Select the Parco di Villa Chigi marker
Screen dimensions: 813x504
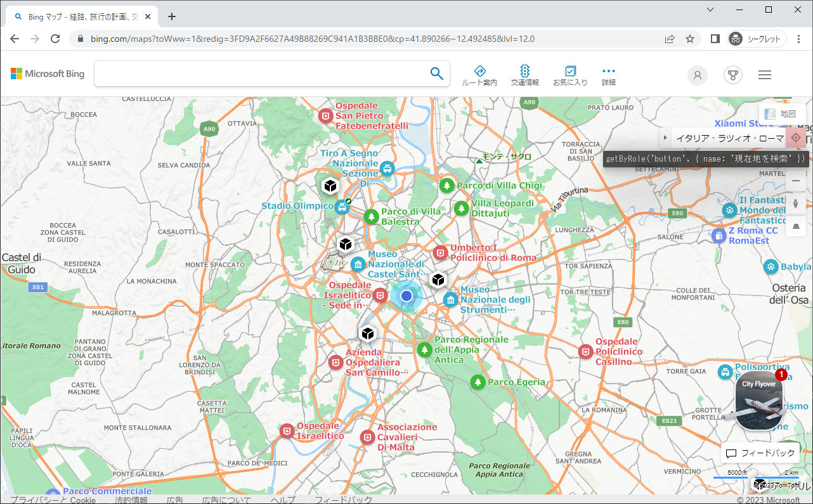pyautogui.click(x=447, y=185)
